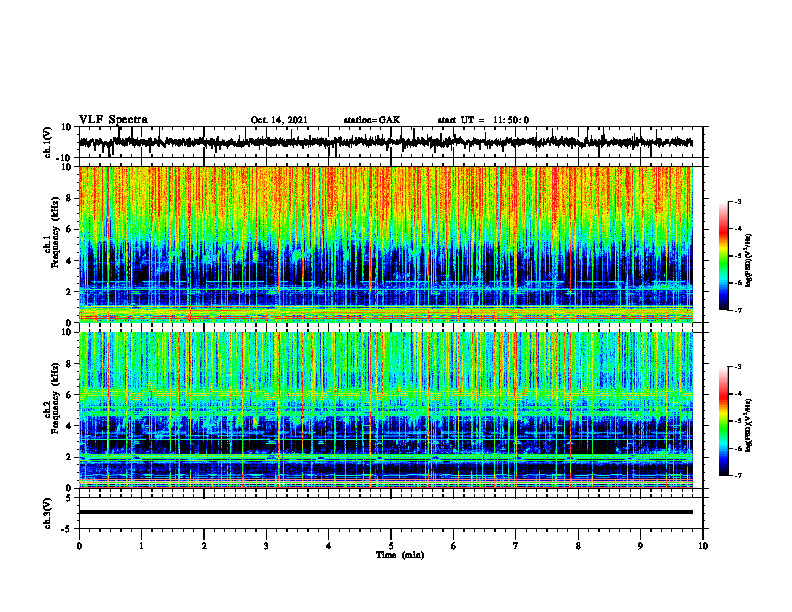Click time axis tick label 2
Image resolution: width=792 pixels, height=612 pixels.
click(x=204, y=546)
